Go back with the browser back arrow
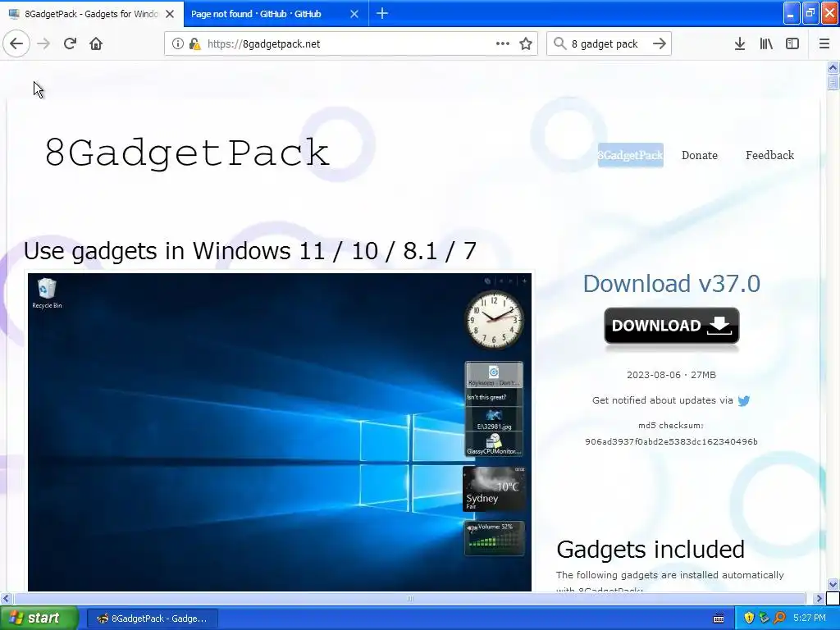This screenshot has width=840, height=630. pyautogui.click(x=16, y=43)
